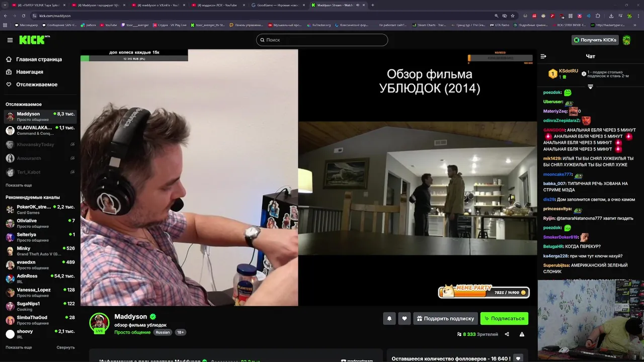Click username GANGDON in chat
Viewport: 644px width, 362px height.
click(554, 130)
